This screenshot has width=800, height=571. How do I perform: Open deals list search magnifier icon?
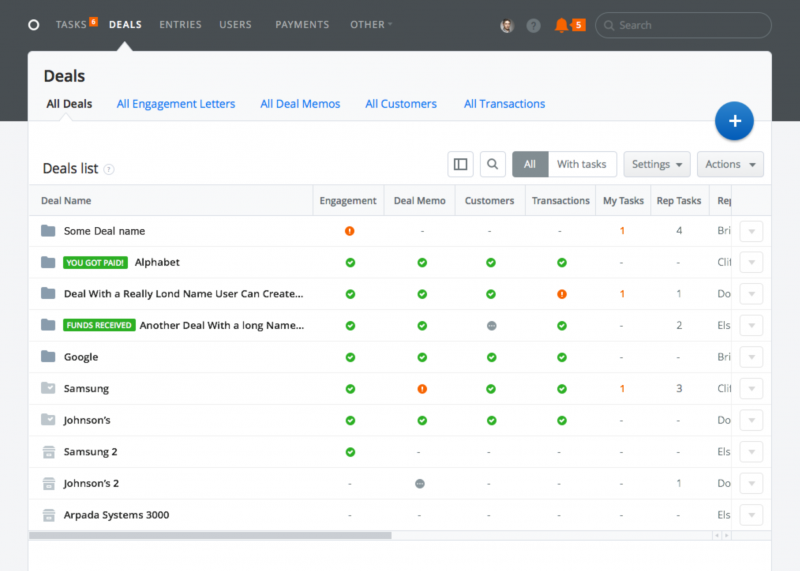(x=492, y=164)
